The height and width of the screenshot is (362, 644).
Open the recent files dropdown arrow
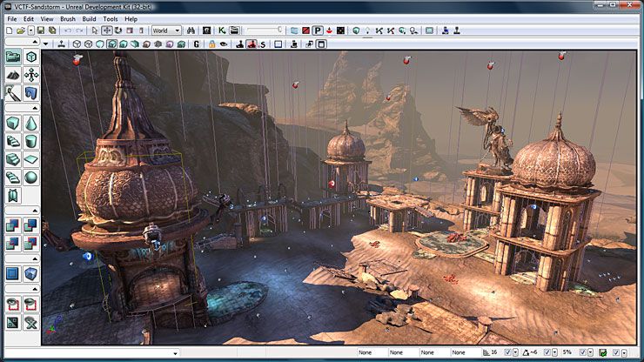coord(31,30)
